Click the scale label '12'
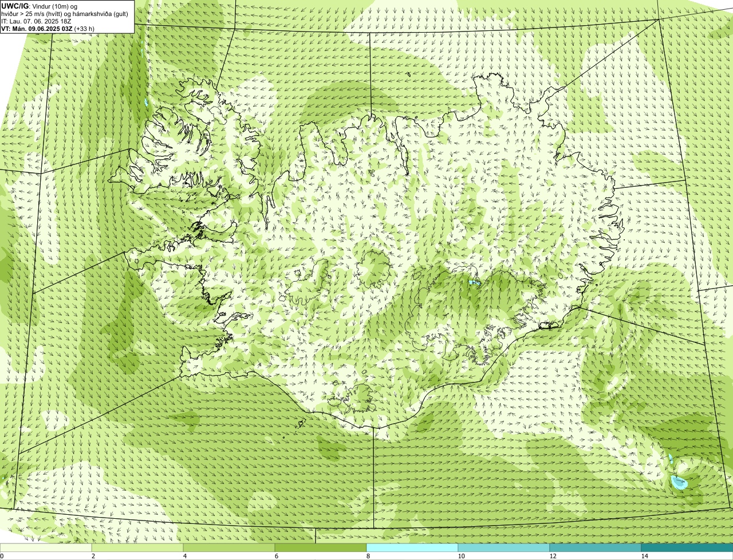 coord(553,556)
